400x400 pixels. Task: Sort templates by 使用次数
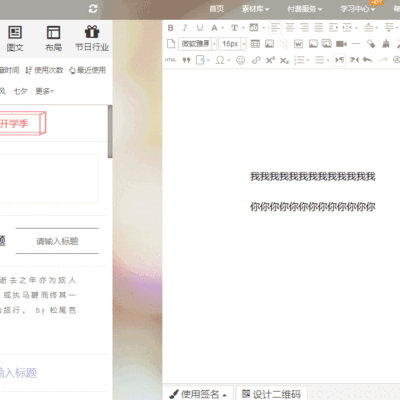[44, 70]
